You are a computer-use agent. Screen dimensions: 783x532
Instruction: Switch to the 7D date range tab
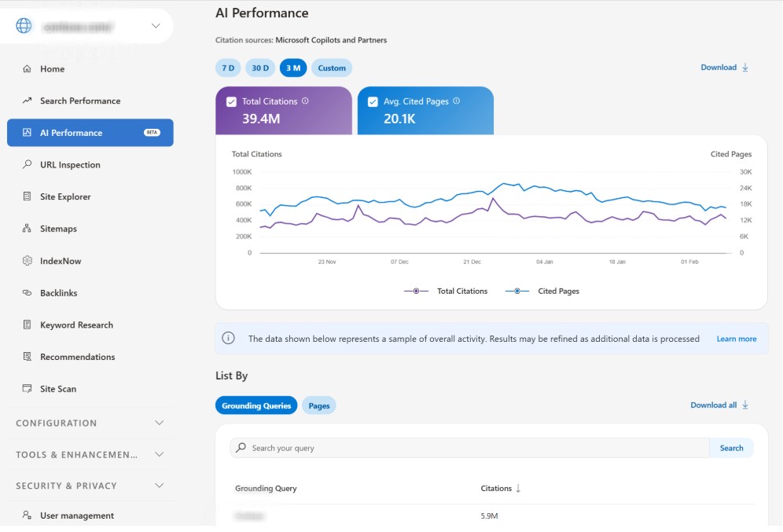tap(227, 68)
